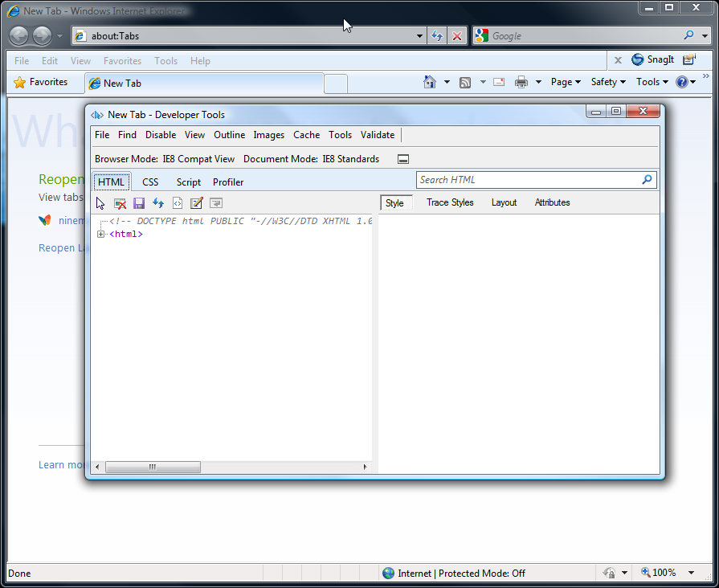The width and height of the screenshot is (719, 588).
Task: Open the address bar history dropdown
Action: point(419,36)
